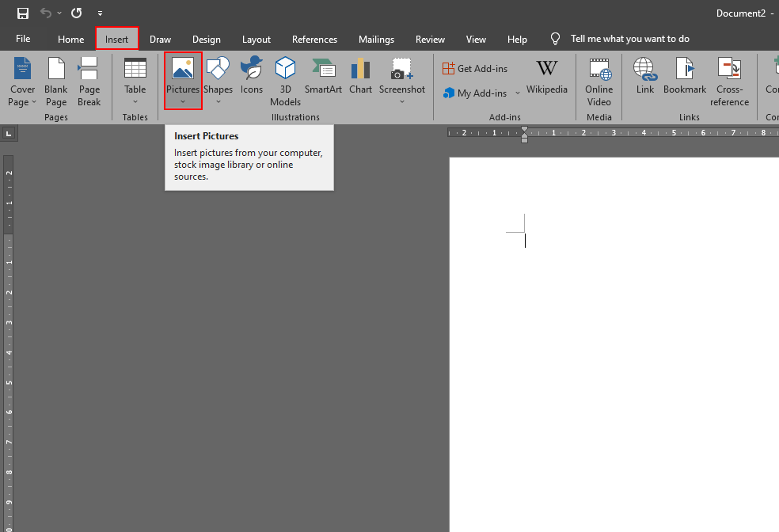779x532 pixels.
Task: Insert a Chart
Action: 360,77
